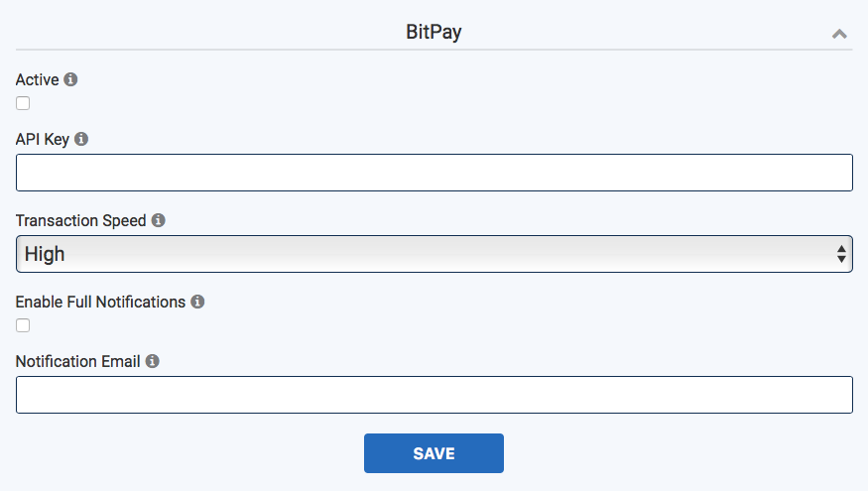Click the blue SAVE button
The height and width of the screenshot is (491, 868).
[x=434, y=453]
